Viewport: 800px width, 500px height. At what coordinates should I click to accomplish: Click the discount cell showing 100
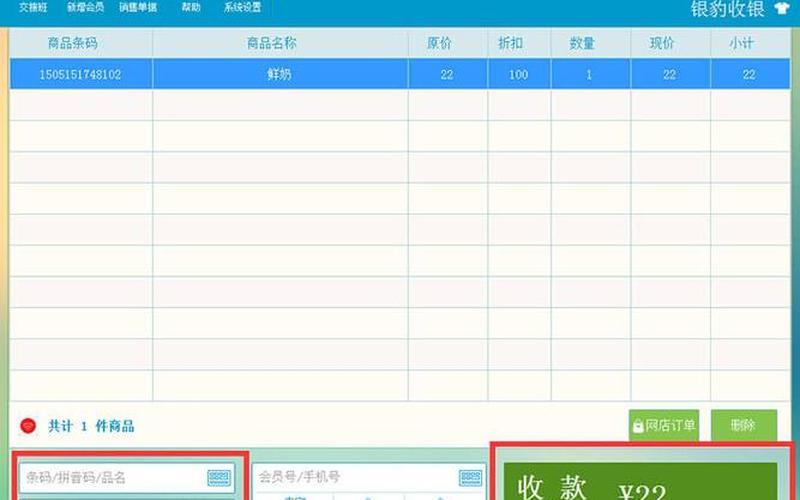519,74
